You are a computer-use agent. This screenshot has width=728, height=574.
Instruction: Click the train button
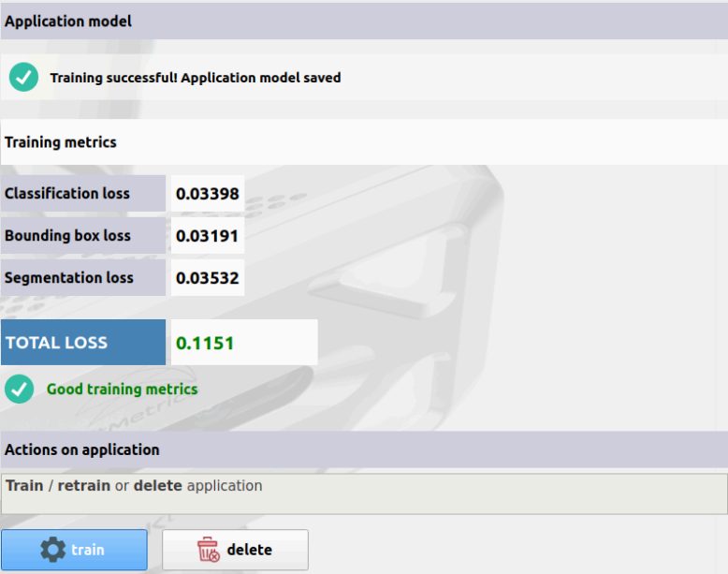74,550
